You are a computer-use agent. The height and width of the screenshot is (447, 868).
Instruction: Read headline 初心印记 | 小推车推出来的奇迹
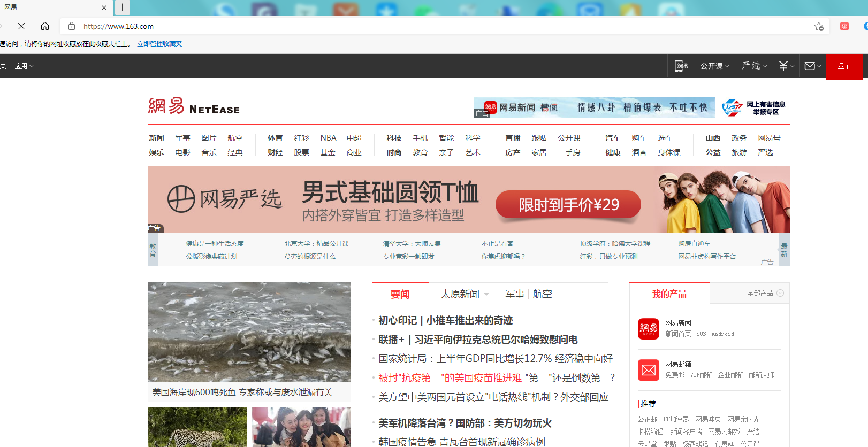tap(445, 320)
